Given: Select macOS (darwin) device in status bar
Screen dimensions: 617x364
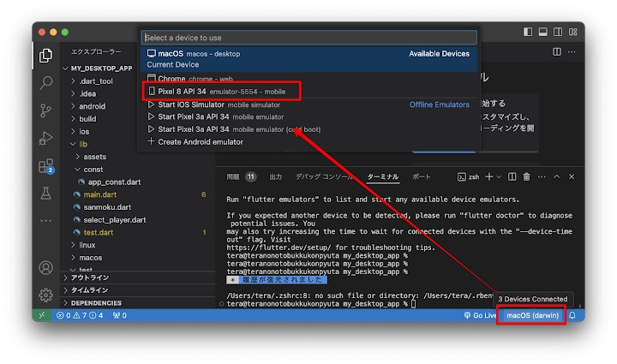Looking at the screenshot, I should 532,315.
